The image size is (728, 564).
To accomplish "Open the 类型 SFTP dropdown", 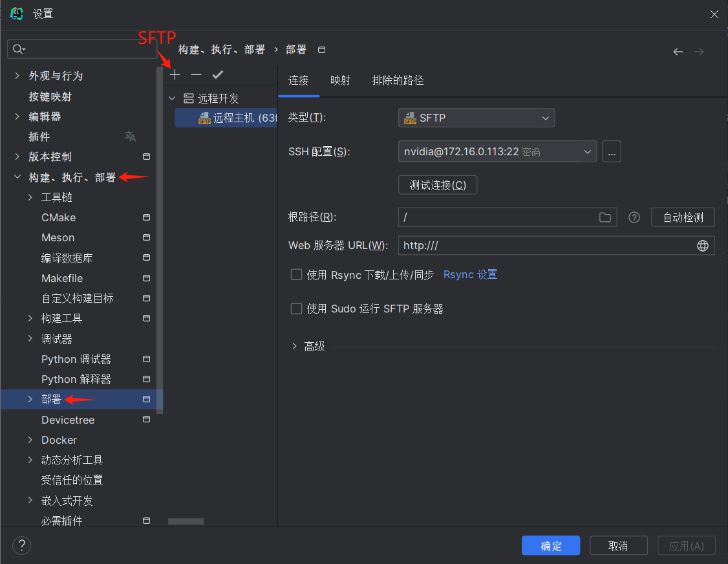I will point(476,118).
